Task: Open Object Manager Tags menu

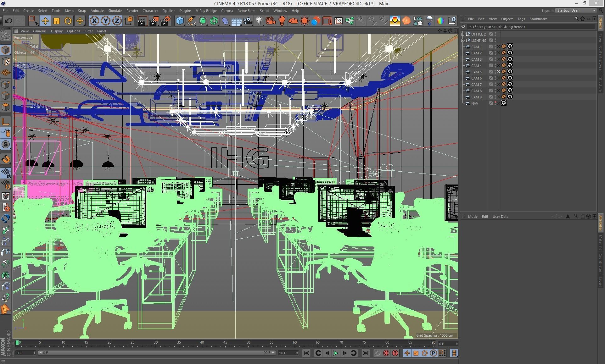Action: click(521, 19)
